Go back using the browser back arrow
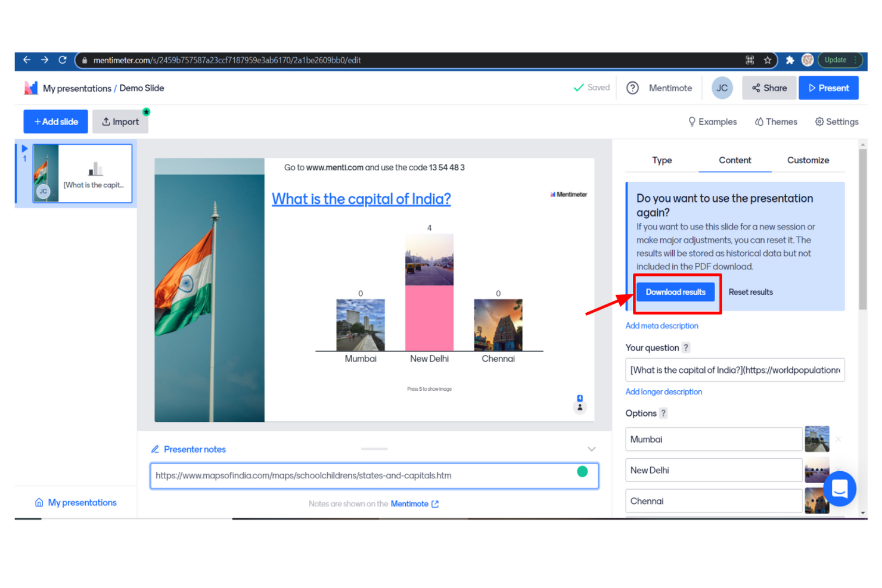Image resolution: width=882 pixels, height=588 pixels. pyautogui.click(x=27, y=60)
